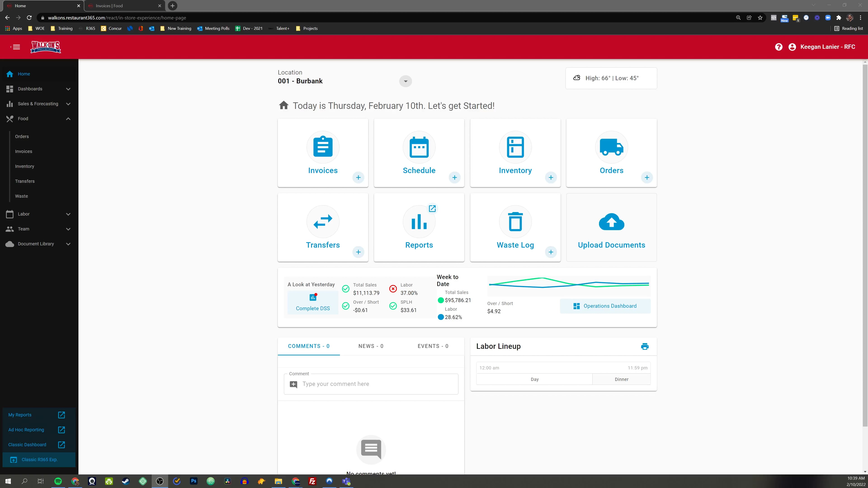This screenshot has width=868, height=488.
Task: Launch Spotify from the taskbar
Action: point(58,481)
